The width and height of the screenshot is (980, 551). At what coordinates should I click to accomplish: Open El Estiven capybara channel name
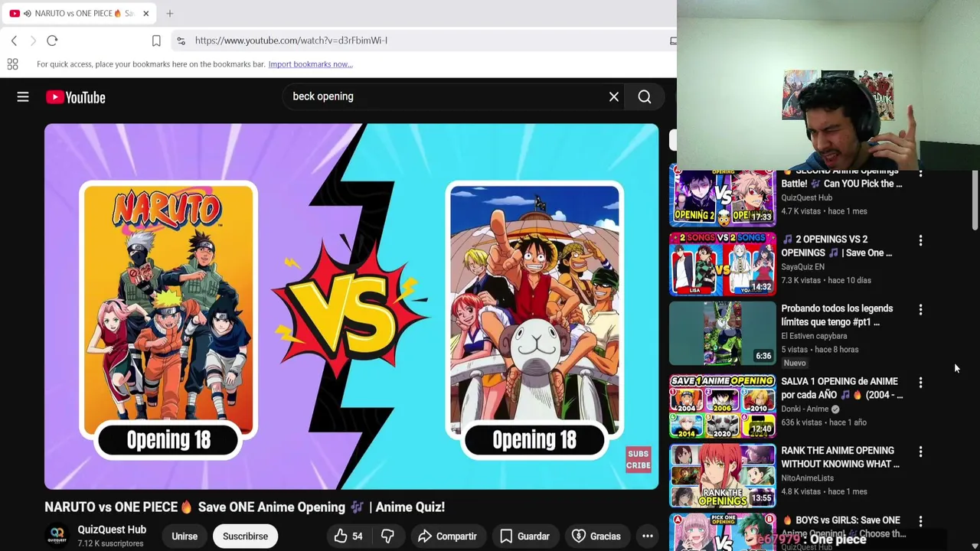[814, 336]
